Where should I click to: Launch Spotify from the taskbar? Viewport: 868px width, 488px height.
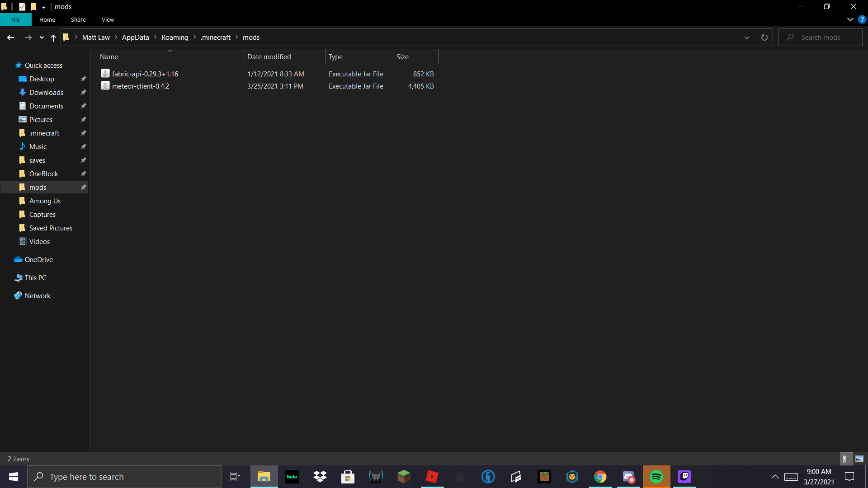tap(657, 476)
